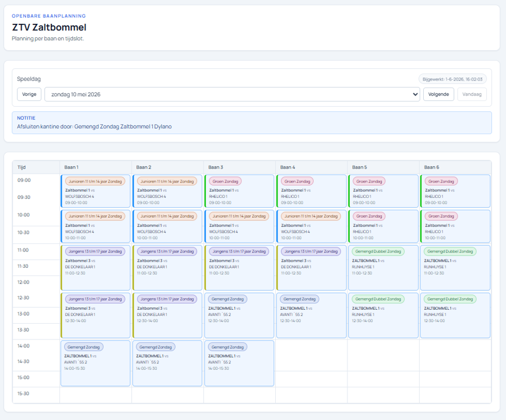
Task: Click the Volgende button
Action: pyautogui.click(x=438, y=94)
